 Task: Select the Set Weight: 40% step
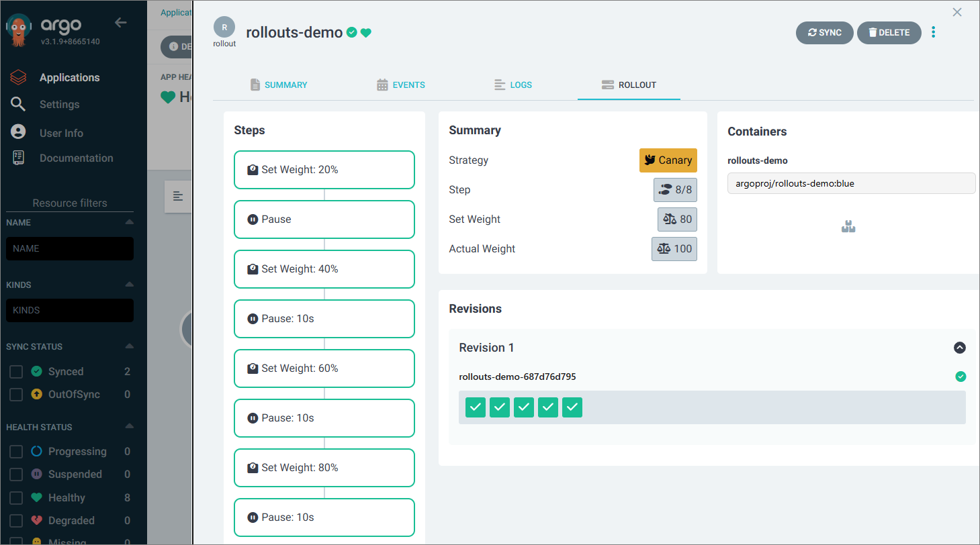tap(324, 269)
